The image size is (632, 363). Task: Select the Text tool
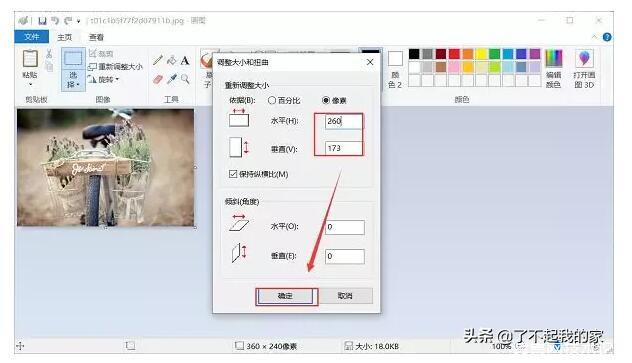(x=185, y=60)
